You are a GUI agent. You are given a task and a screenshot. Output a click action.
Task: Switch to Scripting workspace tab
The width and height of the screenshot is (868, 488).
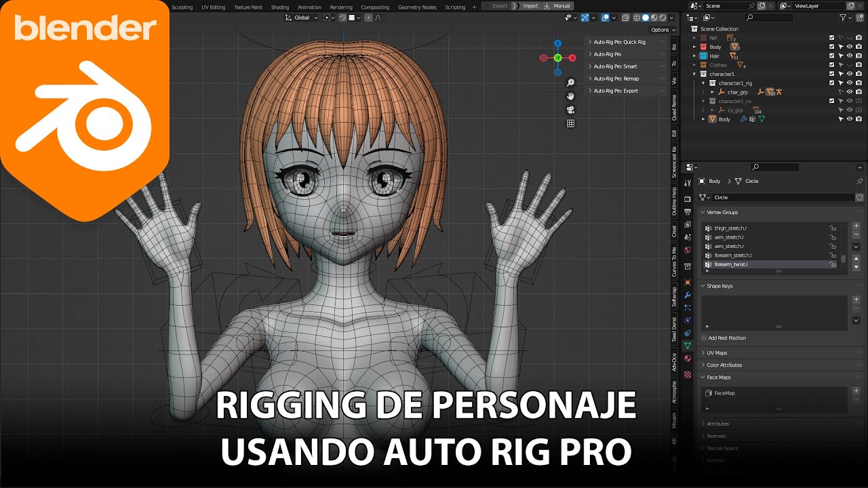pyautogui.click(x=455, y=7)
